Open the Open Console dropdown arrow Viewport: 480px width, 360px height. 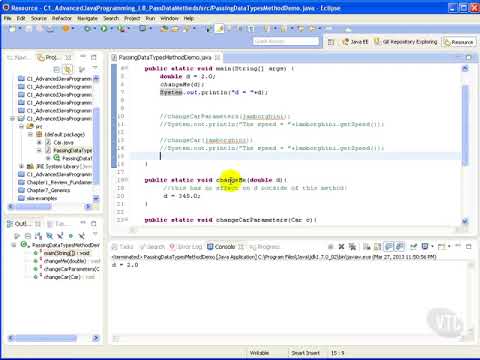click(x=449, y=247)
